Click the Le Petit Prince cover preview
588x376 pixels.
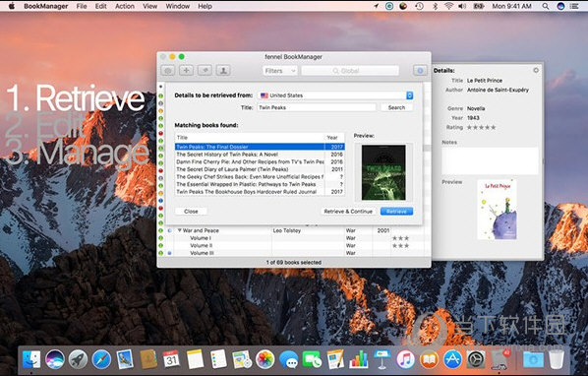pyautogui.click(x=497, y=210)
